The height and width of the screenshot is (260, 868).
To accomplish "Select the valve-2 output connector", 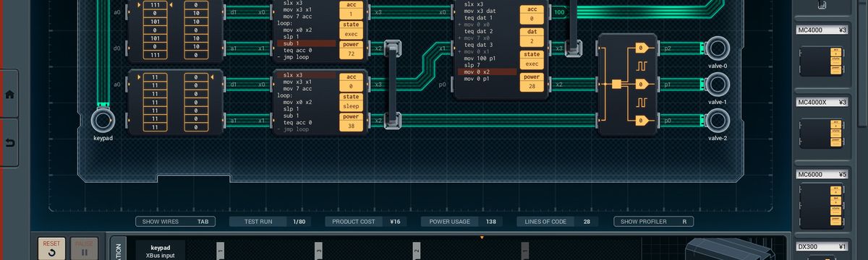I will click(x=717, y=120).
